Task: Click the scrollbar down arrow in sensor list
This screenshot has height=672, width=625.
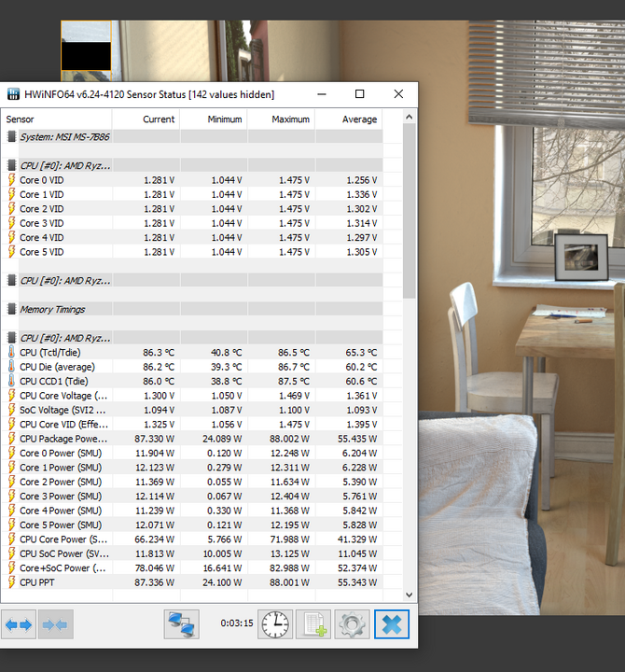Action: tap(410, 595)
